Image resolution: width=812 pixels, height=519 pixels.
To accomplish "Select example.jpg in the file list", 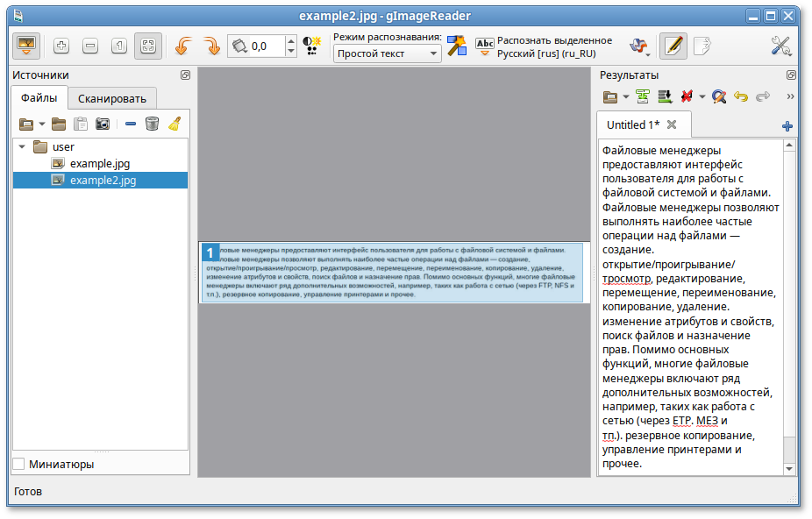I will [100, 164].
